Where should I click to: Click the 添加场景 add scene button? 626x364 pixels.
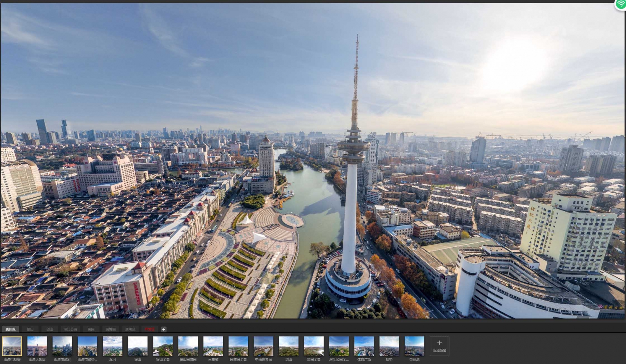point(439,346)
